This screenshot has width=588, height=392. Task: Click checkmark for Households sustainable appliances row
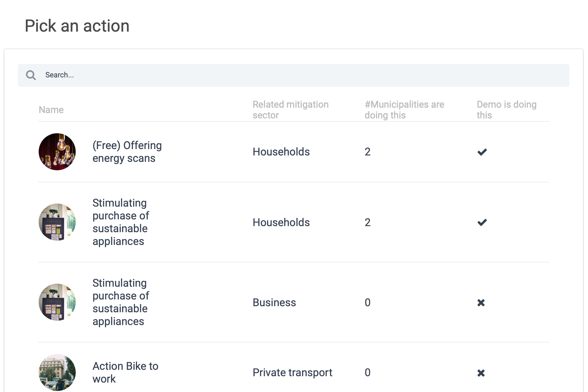point(482,222)
